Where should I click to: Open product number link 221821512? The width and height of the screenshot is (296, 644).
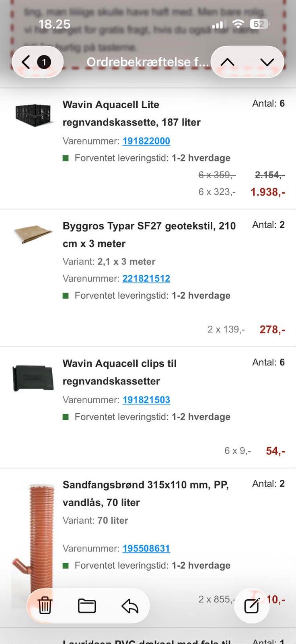click(x=146, y=279)
